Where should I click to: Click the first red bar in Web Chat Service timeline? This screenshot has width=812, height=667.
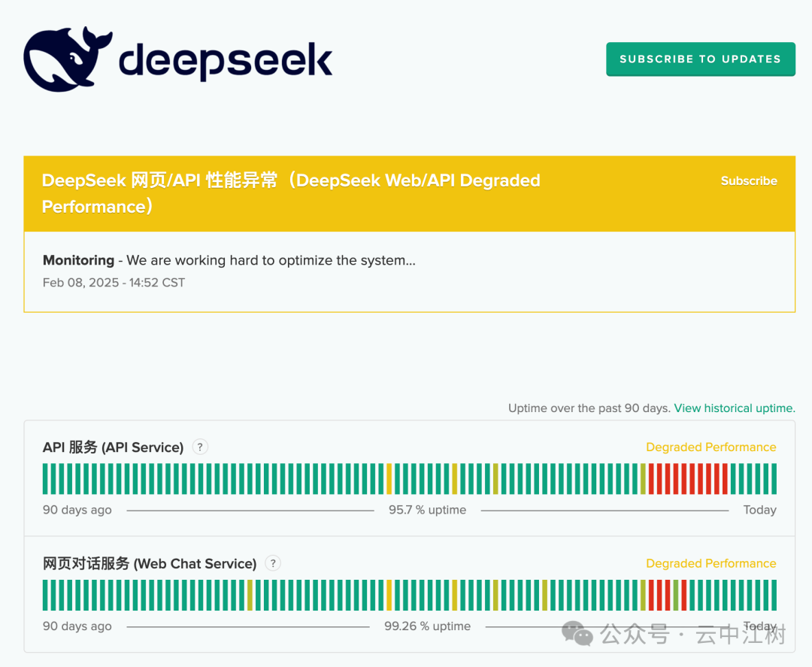(651, 595)
